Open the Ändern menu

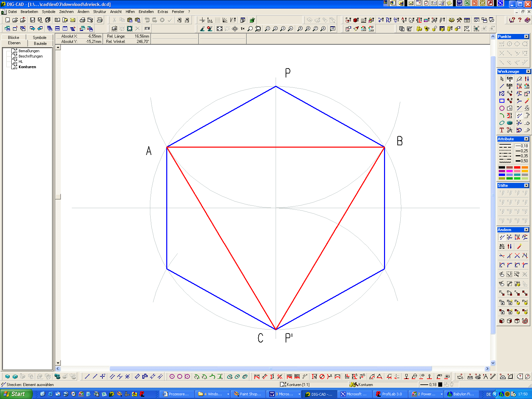pos(83,12)
